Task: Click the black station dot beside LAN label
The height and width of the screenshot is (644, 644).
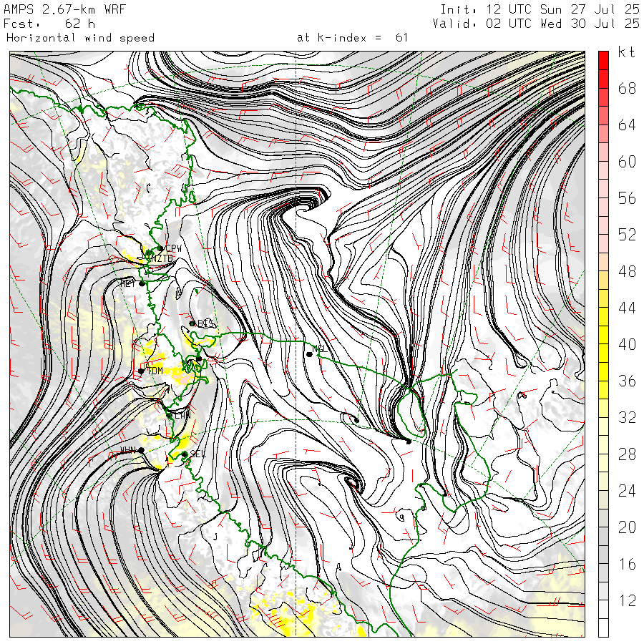Action: click(169, 416)
